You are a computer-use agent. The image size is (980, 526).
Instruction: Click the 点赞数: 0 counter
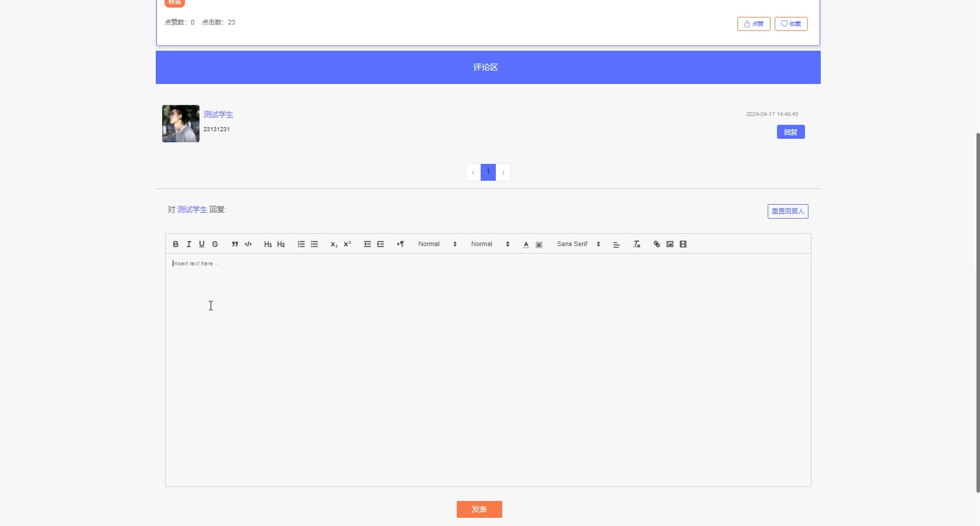coord(180,22)
